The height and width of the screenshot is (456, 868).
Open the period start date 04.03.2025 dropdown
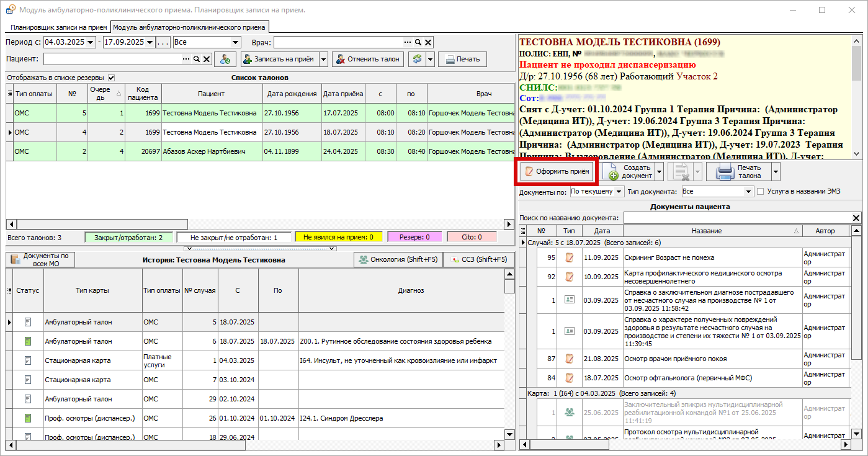[91, 42]
